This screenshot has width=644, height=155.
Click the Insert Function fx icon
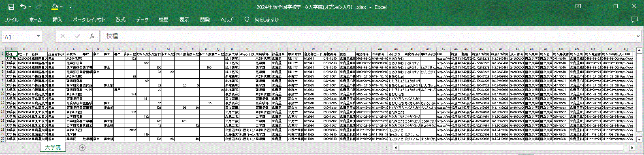[92, 36]
